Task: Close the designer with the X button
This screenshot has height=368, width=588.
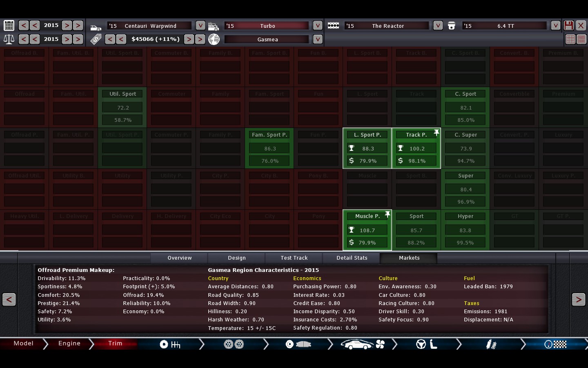Action: [581, 25]
